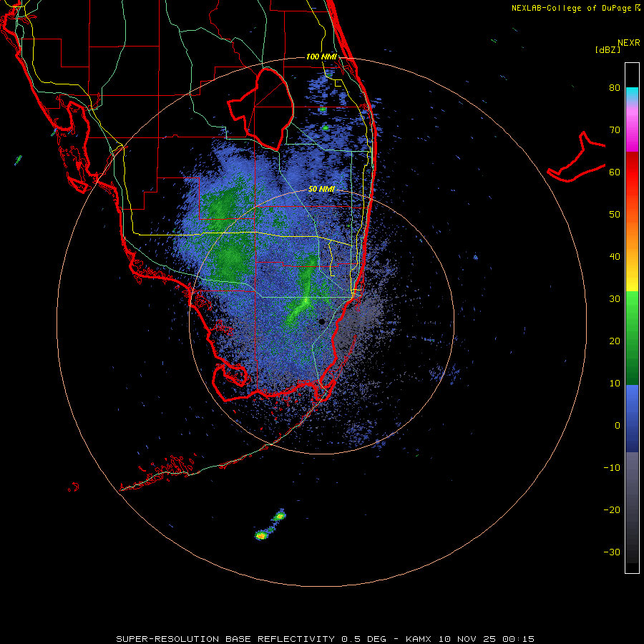Click the 100 NMI range ring label
This screenshot has width=644, height=644.
tap(321, 57)
